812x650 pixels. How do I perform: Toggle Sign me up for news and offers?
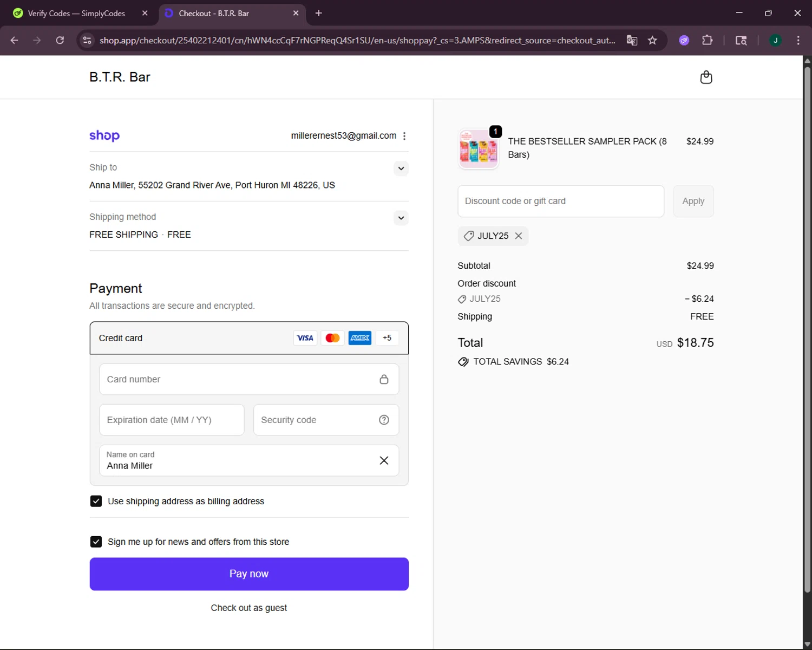click(96, 542)
